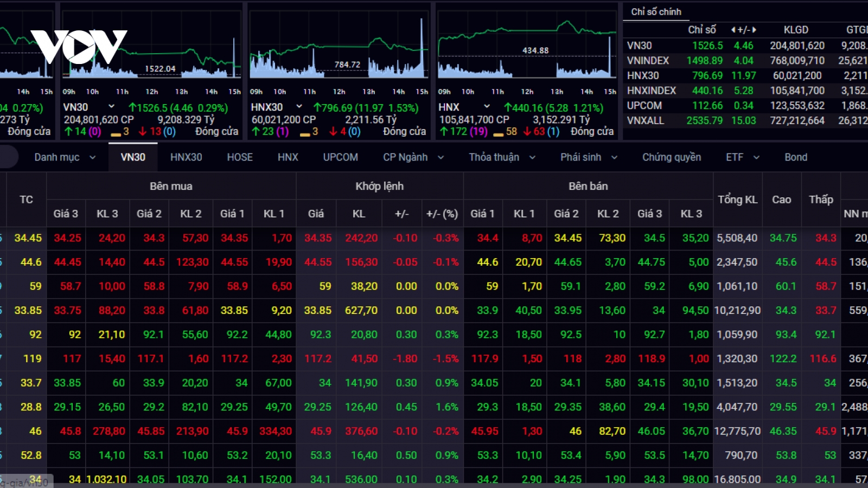Click the VOV logo
The height and width of the screenshot is (488, 868).
pyautogui.click(x=79, y=47)
